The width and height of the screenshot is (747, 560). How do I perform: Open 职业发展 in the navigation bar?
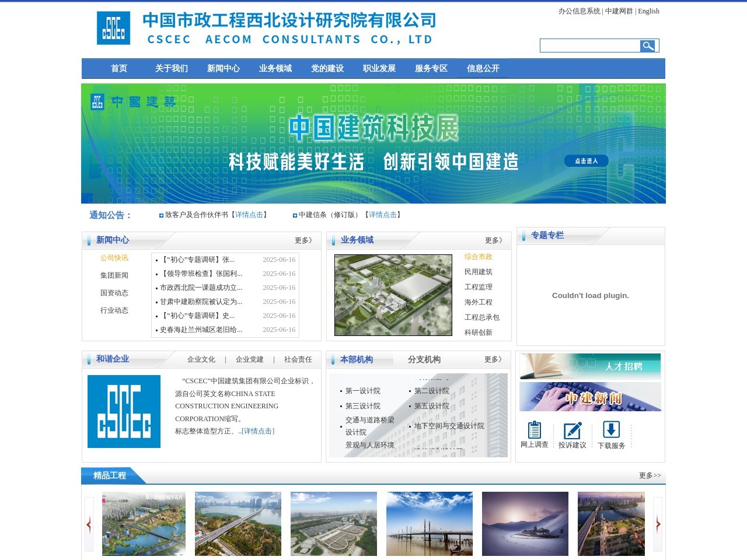379,68
